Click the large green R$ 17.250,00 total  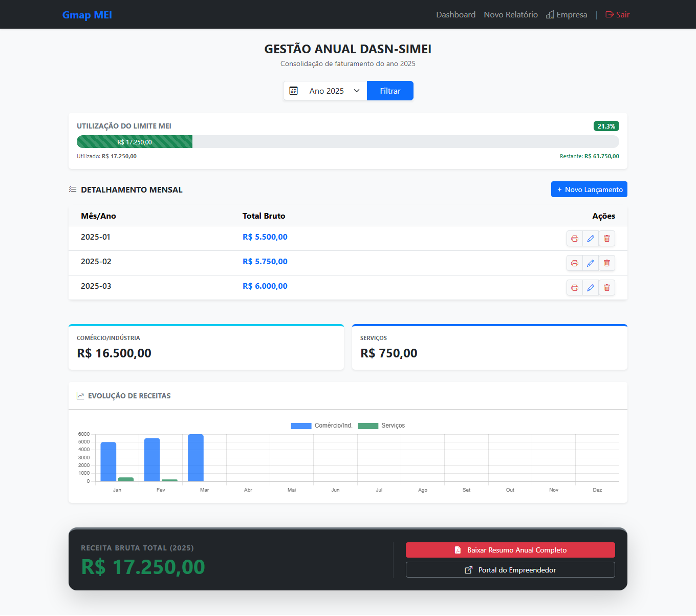coord(143,567)
